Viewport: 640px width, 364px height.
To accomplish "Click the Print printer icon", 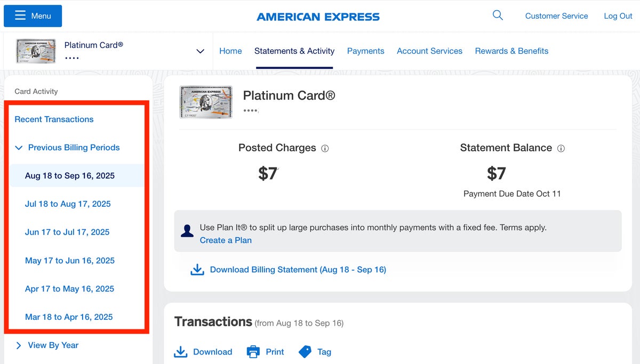I will coord(253,352).
